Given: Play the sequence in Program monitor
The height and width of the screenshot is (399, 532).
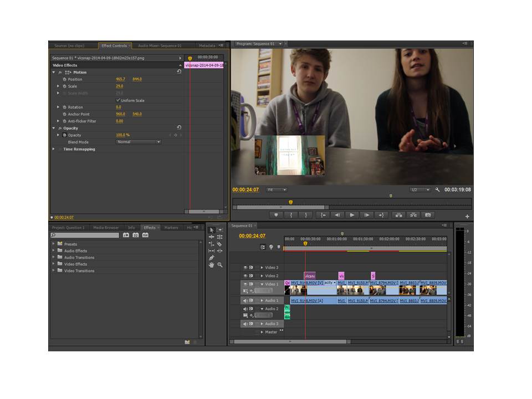Looking at the screenshot, I should click(352, 215).
